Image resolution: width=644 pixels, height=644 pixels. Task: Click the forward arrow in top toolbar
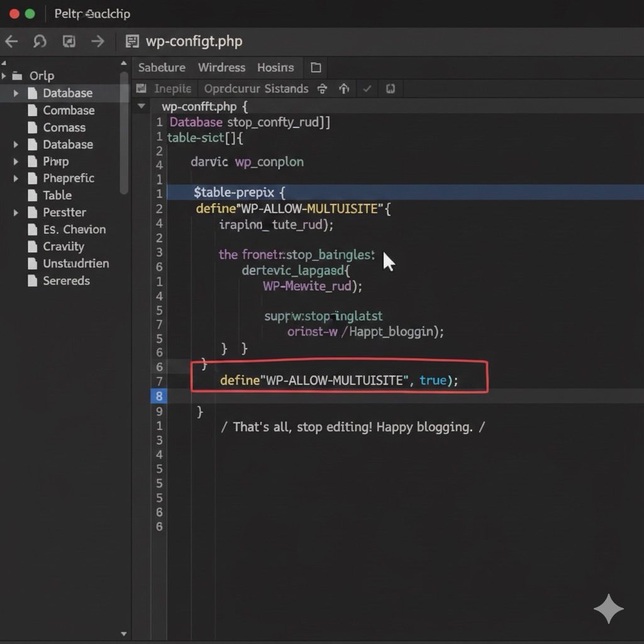click(97, 42)
